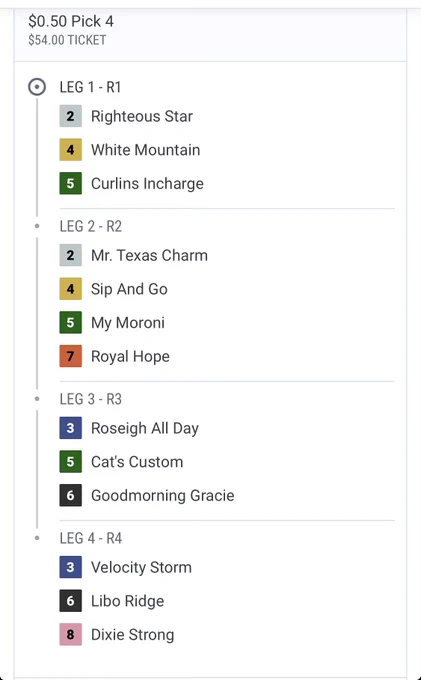
Task: Select the blue 3 badge for Roseigh All Day
Action: (x=71, y=428)
